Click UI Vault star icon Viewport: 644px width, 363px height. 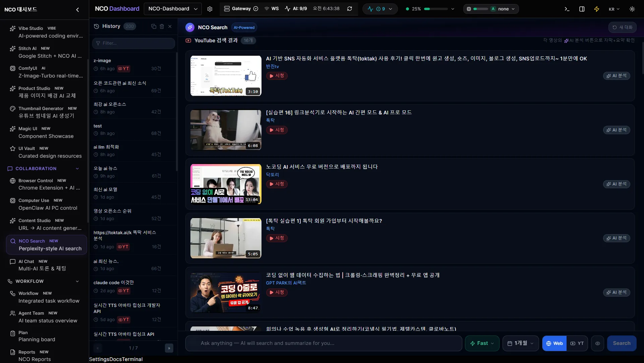(x=13, y=149)
